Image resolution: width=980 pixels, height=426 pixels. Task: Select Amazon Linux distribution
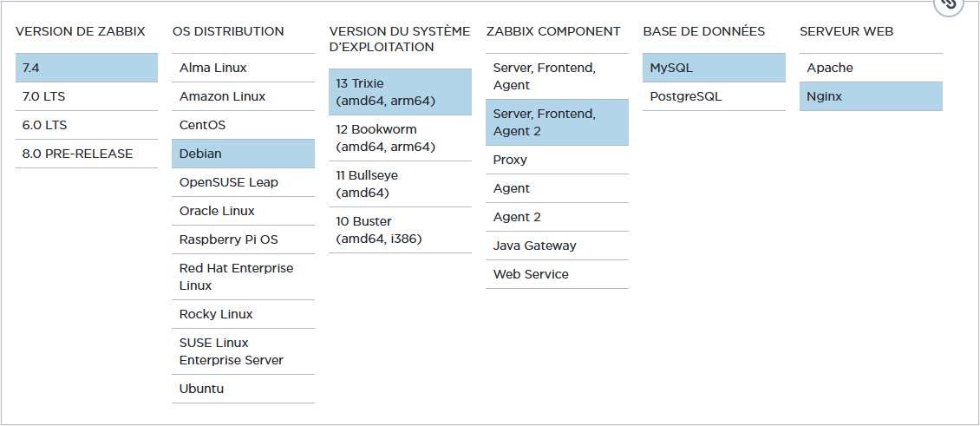(x=243, y=96)
